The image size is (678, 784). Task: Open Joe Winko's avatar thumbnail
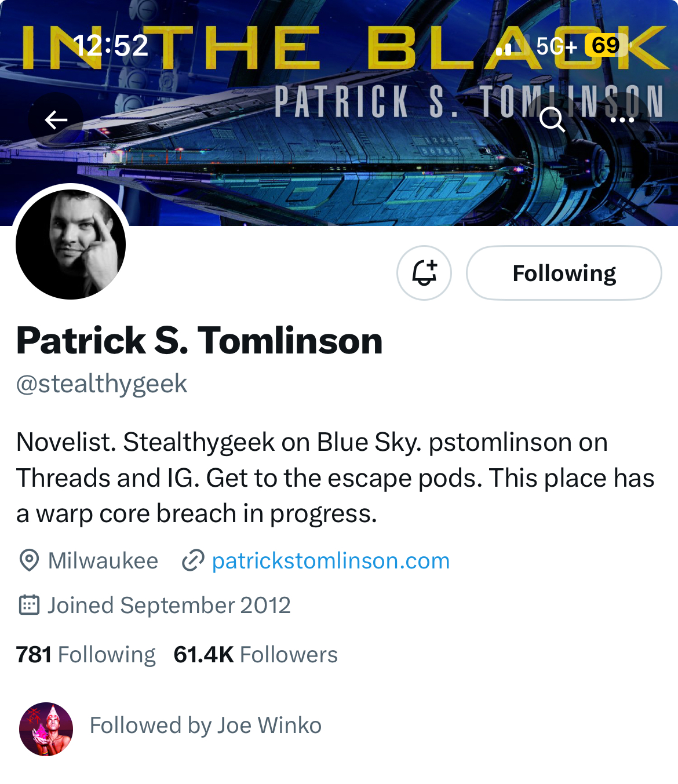pos(46,729)
